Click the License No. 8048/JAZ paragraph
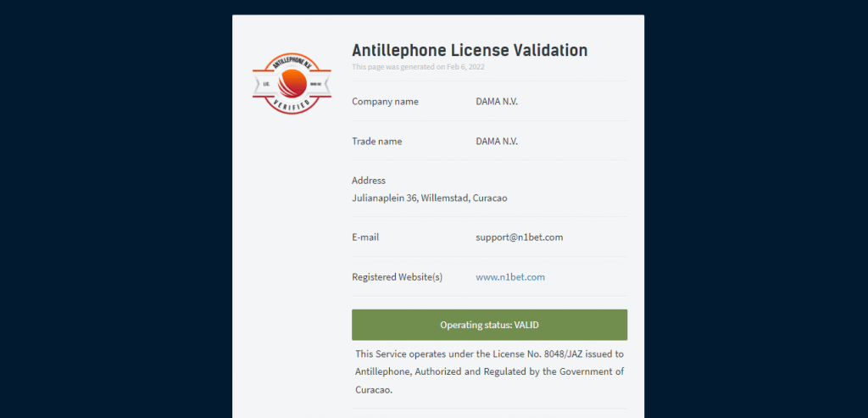 click(x=489, y=371)
